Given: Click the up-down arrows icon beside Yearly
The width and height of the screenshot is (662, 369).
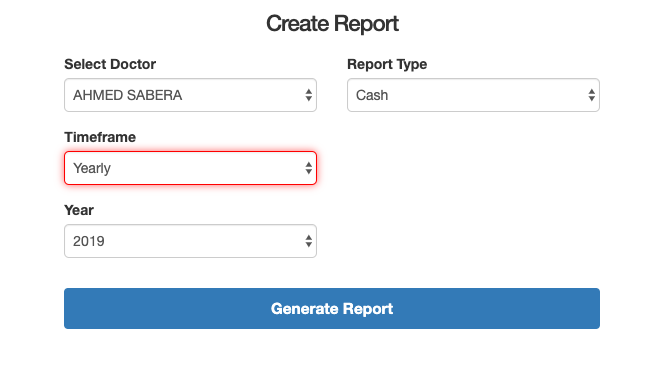Looking at the screenshot, I should [309, 168].
